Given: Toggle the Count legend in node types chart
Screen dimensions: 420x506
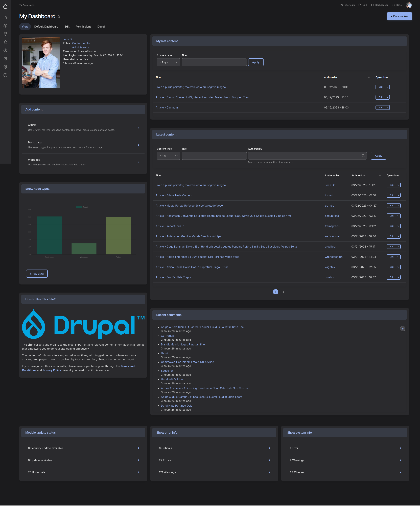Looking at the screenshot, I should [82, 207].
